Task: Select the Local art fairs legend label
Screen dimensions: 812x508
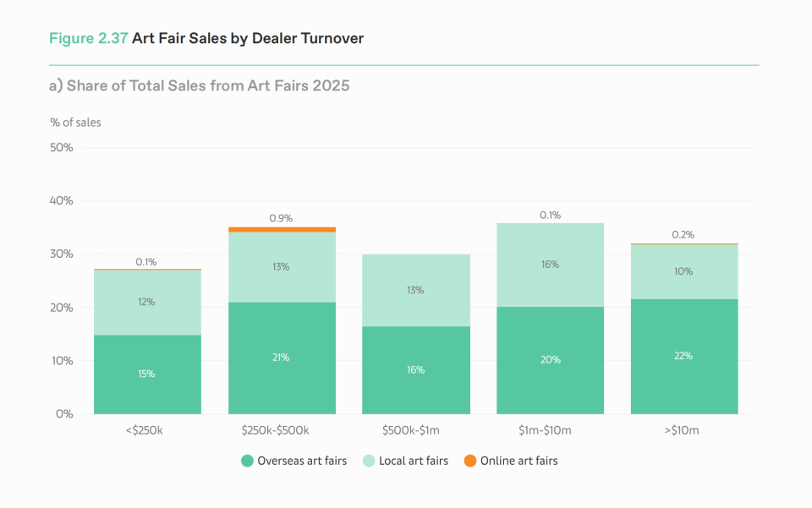Action: pos(414,461)
